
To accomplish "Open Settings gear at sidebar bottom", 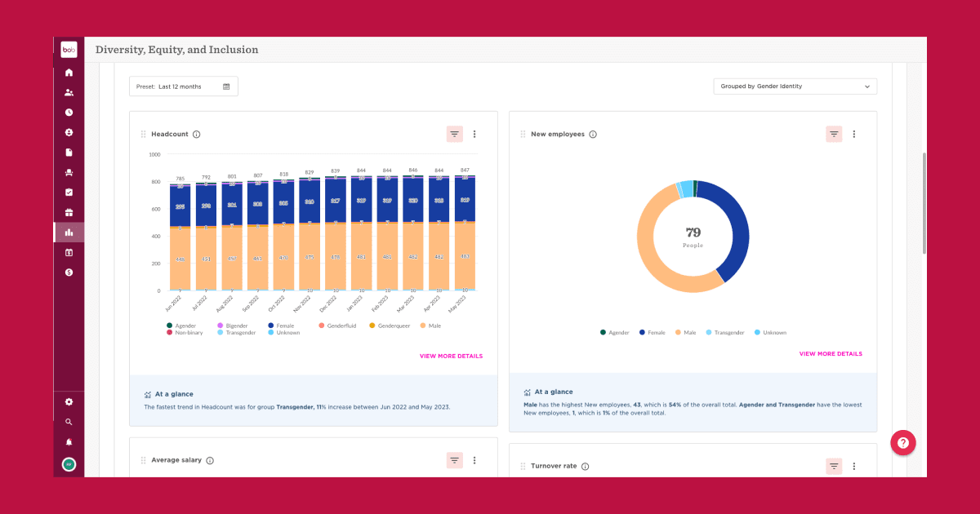I will pyautogui.click(x=69, y=401).
